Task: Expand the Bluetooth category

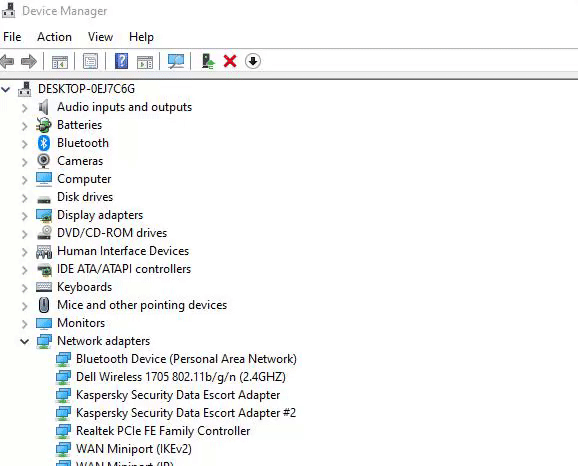Action: 25,144
